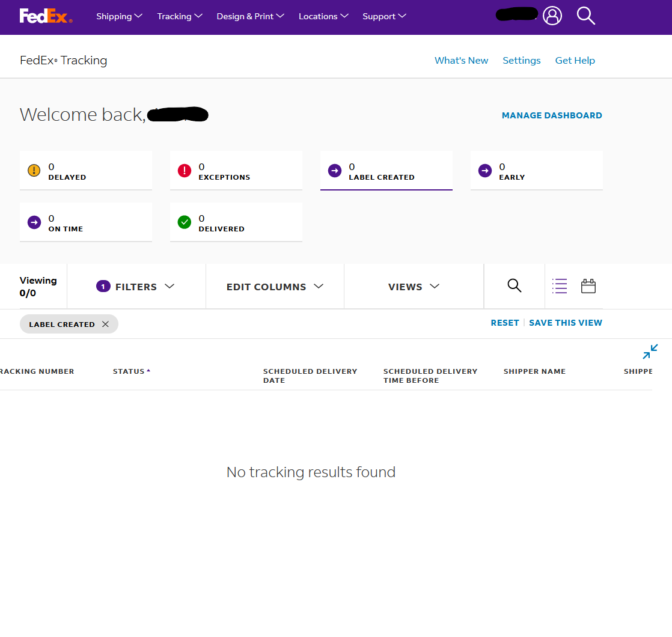This screenshot has width=672, height=637.
Task: Select the Delivered status card
Action: [236, 222]
